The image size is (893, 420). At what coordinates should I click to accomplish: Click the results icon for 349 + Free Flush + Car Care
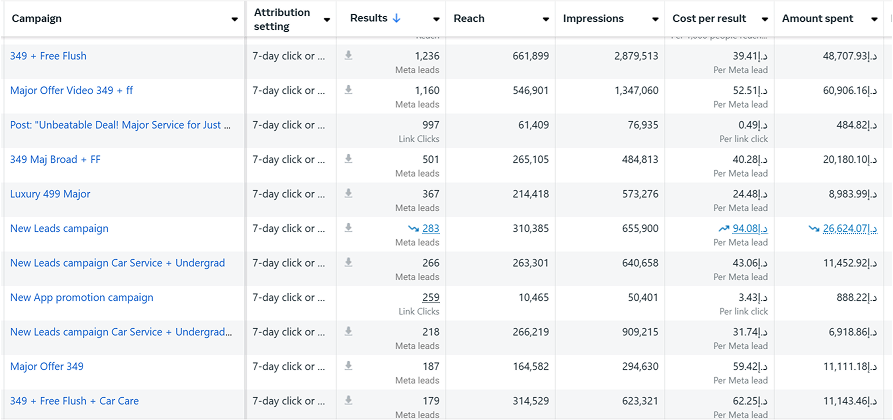point(348,401)
